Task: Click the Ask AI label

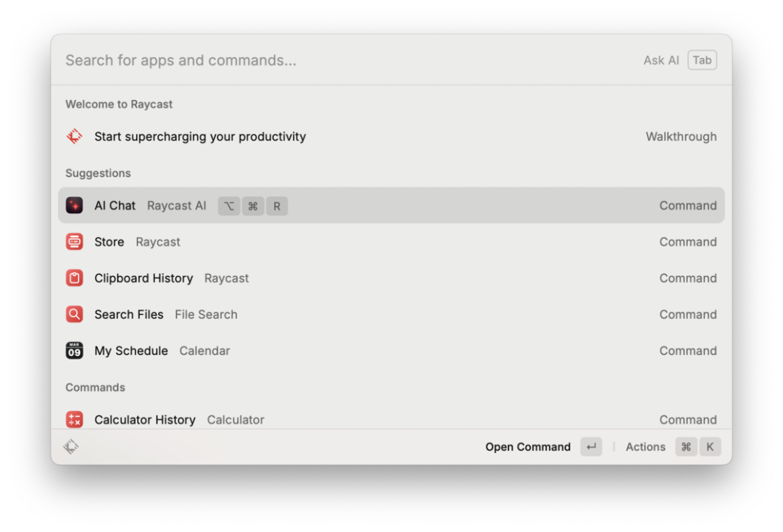Action: click(x=661, y=60)
